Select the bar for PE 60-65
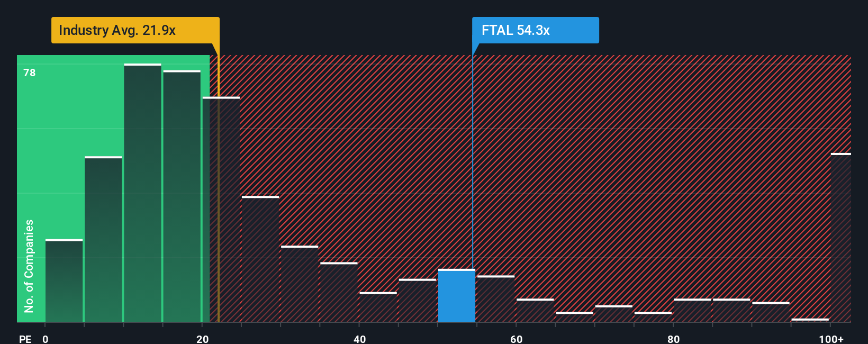The width and height of the screenshot is (868, 344). tap(535, 310)
